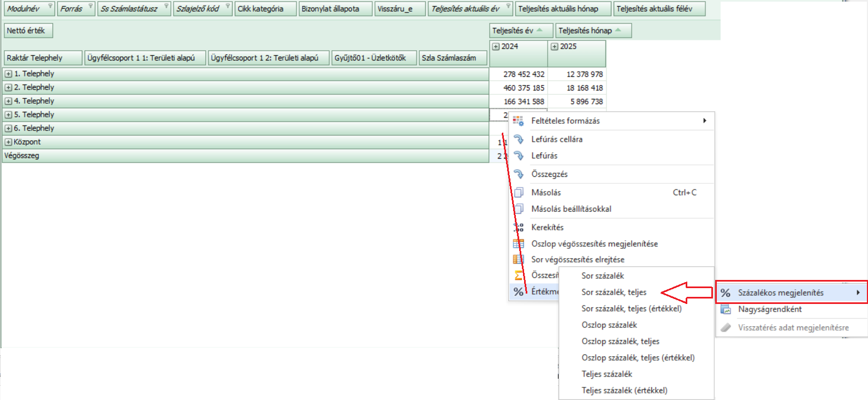The height and width of the screenshot is (400, 868).
Task: Expand the 2024 year column
Action: coord(496,47)
